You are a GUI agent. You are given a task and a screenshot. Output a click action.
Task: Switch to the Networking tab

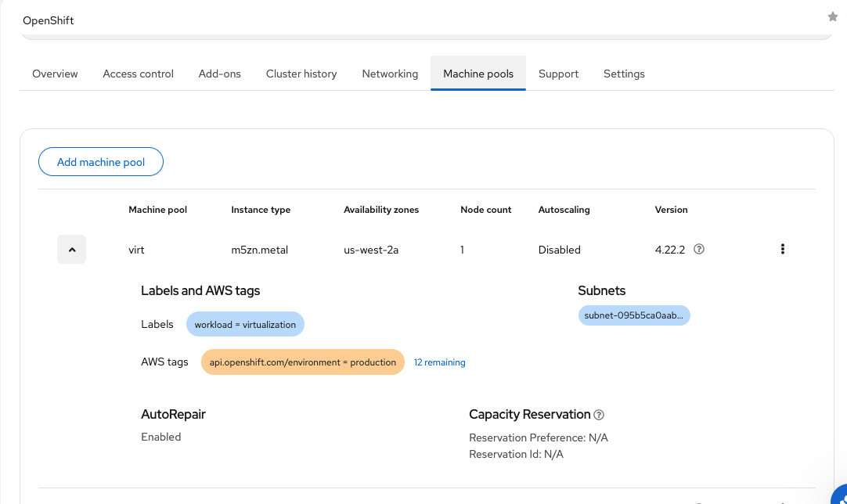[x=390, y=74]
